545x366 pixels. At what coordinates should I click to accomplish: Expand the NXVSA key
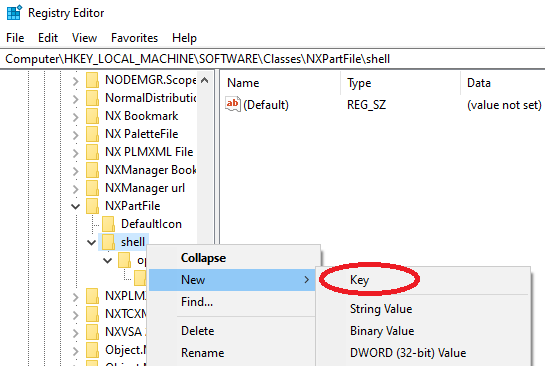[x=76, y=333]
